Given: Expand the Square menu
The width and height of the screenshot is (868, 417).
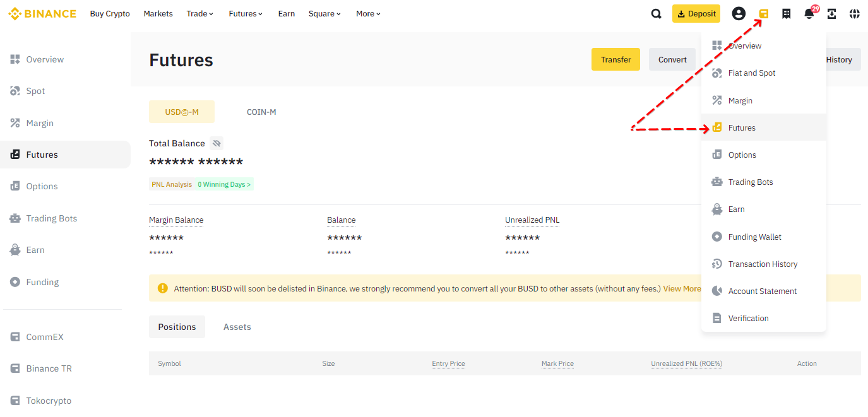Looking at the screenshot, I should (324, 14).
